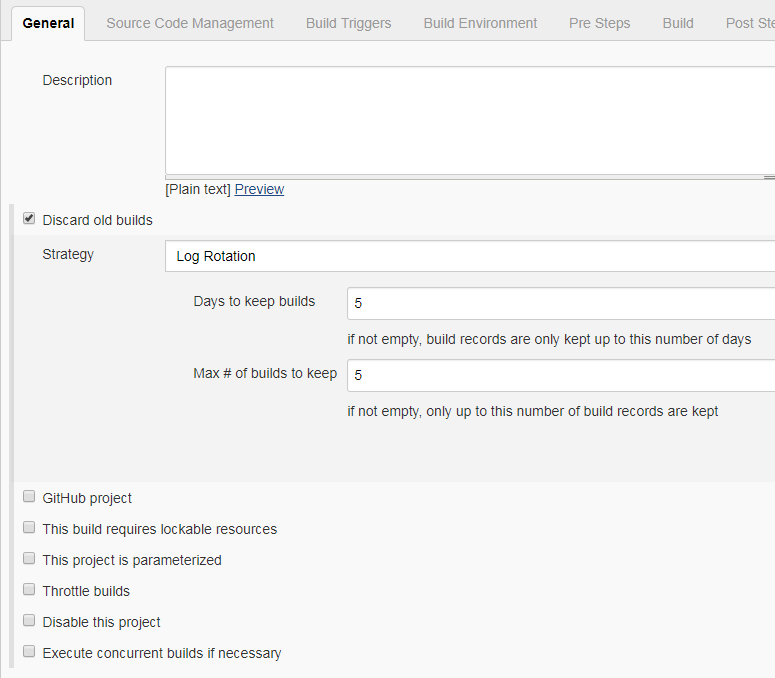Uncheck the Discard old builds checkbox
This screenshot has height=678, width=775.
[x=29, y=218]
